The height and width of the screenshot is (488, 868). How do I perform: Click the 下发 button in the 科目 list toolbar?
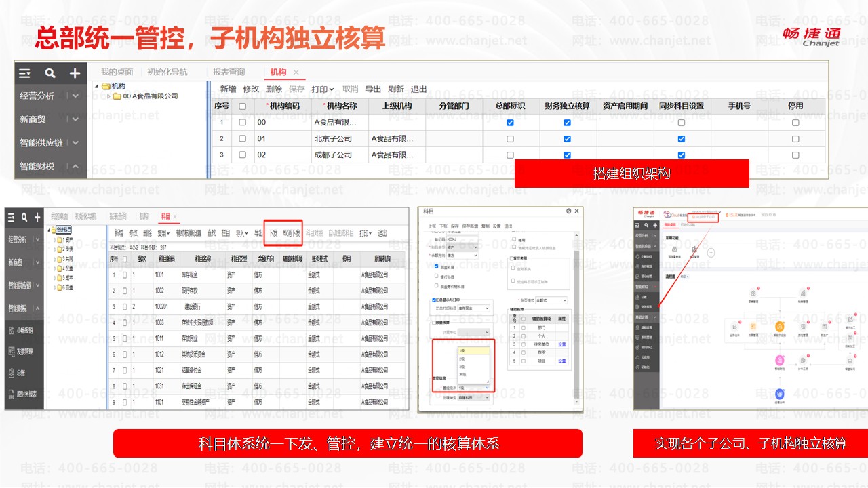273,233
